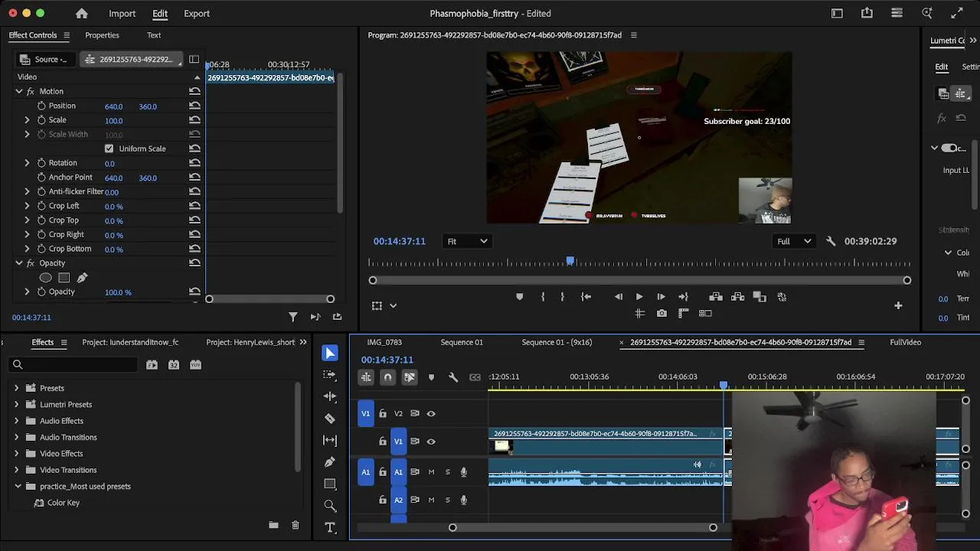The width and height of the screenshot is (980, 551).
Task: Create a new custom bin in Effects
Action: click(273, 525)
